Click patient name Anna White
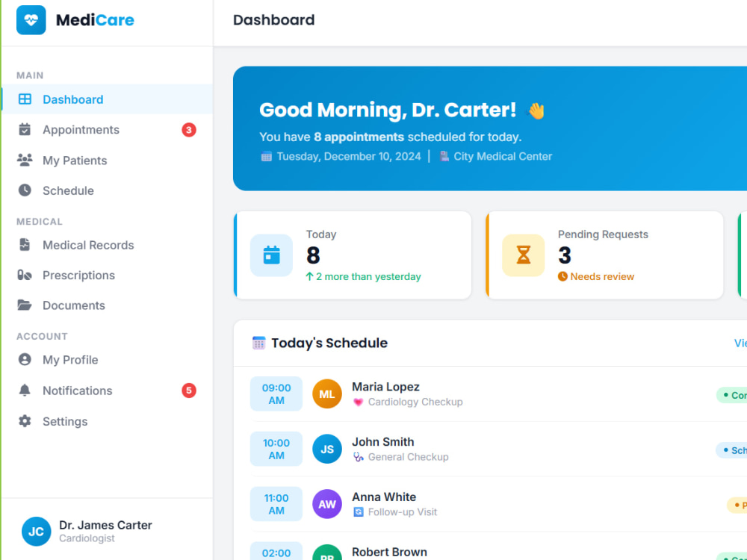747x560 pixels. pos(384,497)
